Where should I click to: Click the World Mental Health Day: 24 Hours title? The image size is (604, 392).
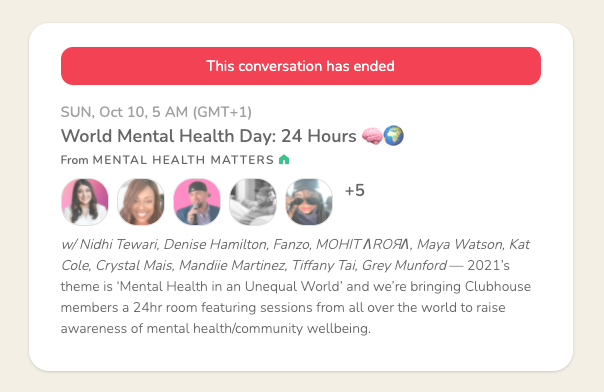click(x=208, y=136)
